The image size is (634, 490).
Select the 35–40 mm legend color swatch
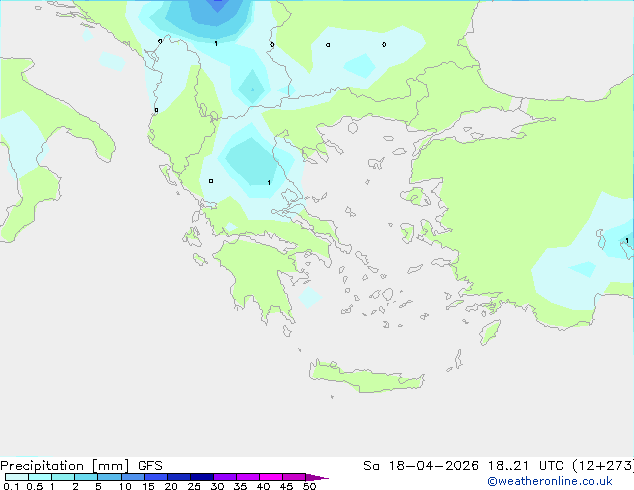pos(248,477)
